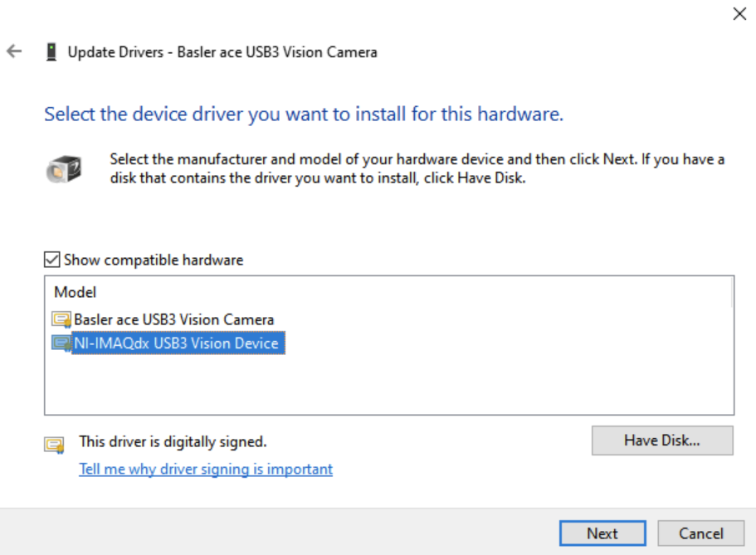Click the Model column header

[76, 292]
